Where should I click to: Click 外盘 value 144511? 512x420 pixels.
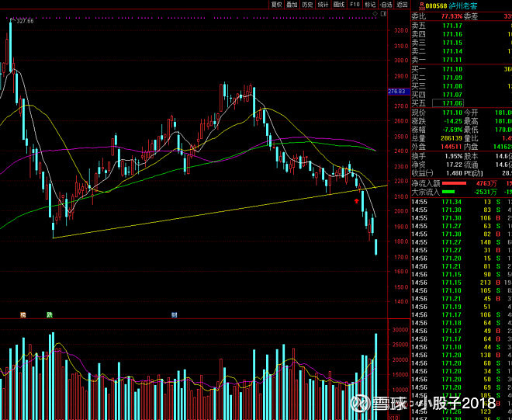[451, 147]
